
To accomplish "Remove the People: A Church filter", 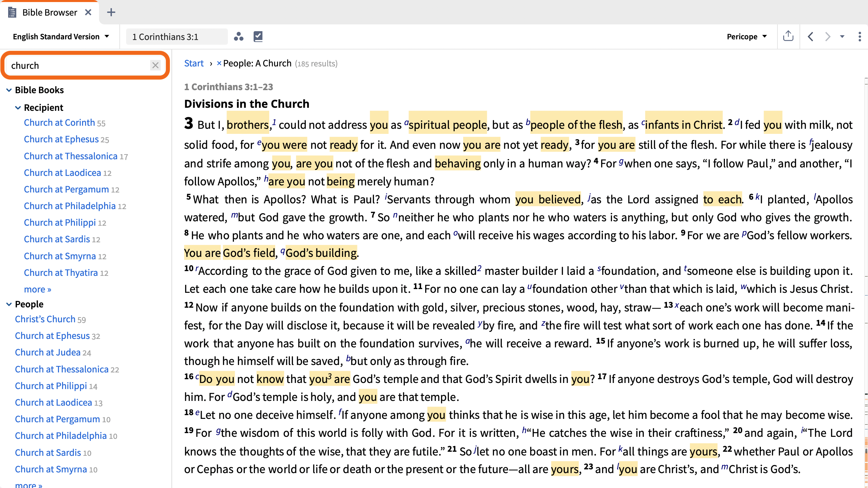I will pos(219,63).
